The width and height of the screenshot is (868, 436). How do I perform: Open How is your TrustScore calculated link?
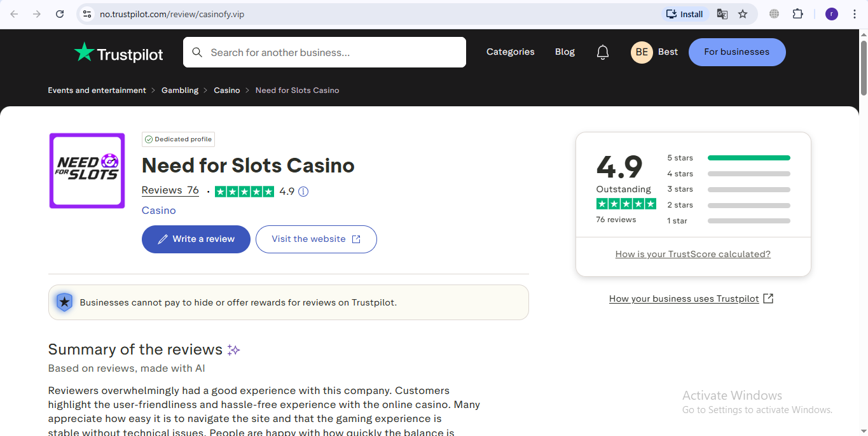(693, 254)
